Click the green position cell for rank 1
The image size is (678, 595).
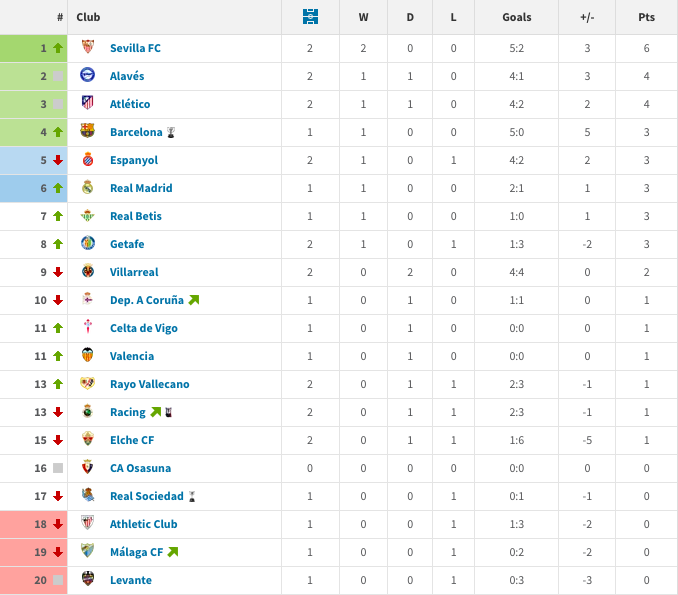click(34, 48)
